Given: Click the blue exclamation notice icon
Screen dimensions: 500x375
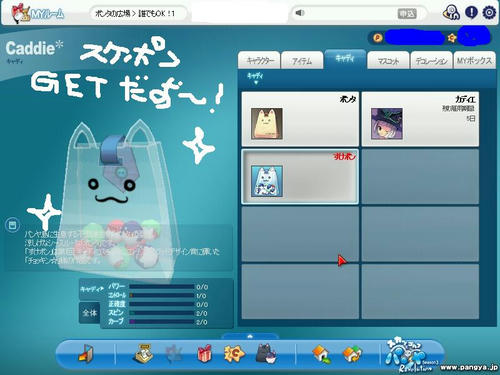Looking at the screenshot, I should tap(471, 13).
